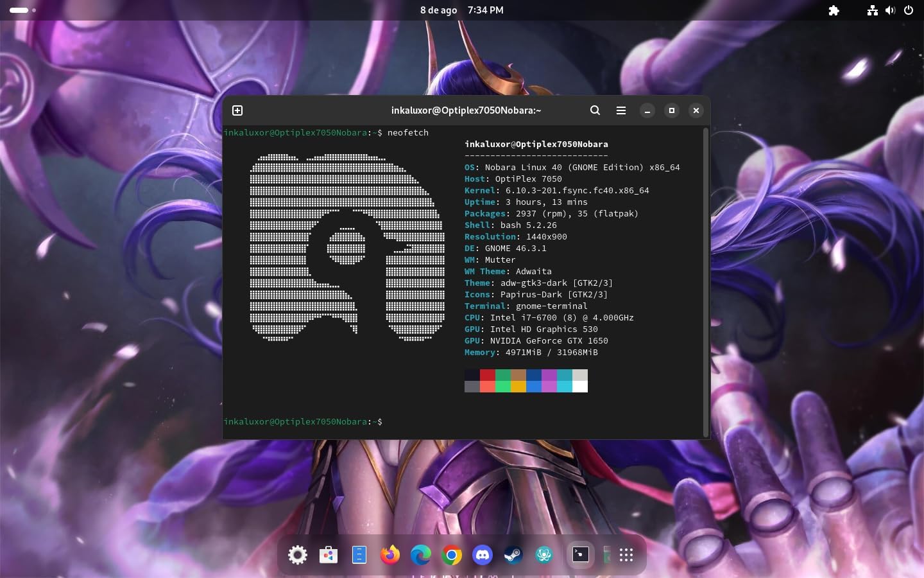
Task: Click the Kernel line '6.10.3-201.fsync.fc40.x86_64'
Action: pos(557,190)
